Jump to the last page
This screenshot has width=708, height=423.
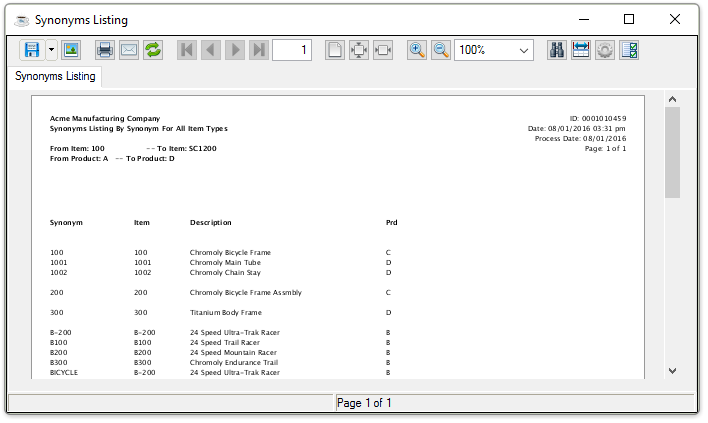(259, 50)
